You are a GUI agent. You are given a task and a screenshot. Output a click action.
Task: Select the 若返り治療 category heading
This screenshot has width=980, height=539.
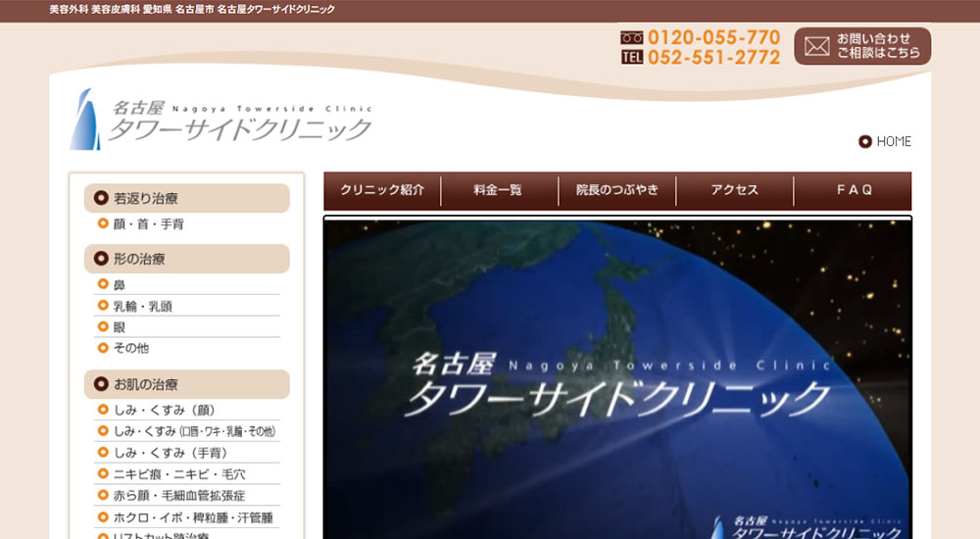click(x=187, y=198)
